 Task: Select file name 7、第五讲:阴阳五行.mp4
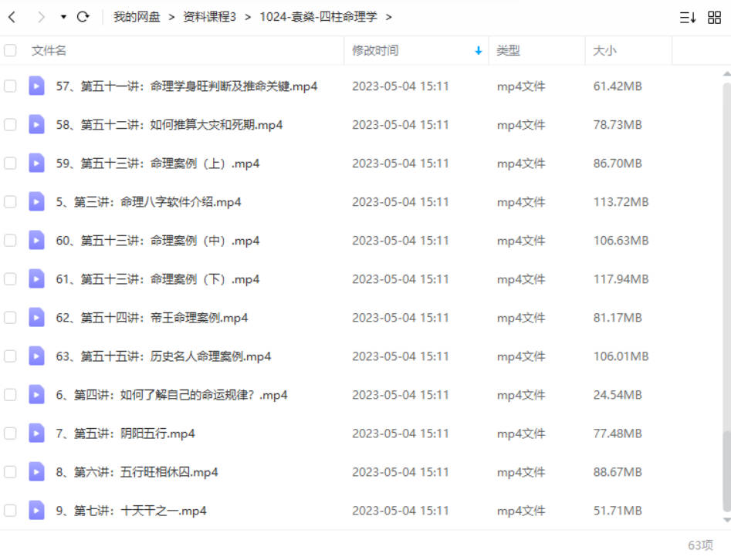[125, 433]
